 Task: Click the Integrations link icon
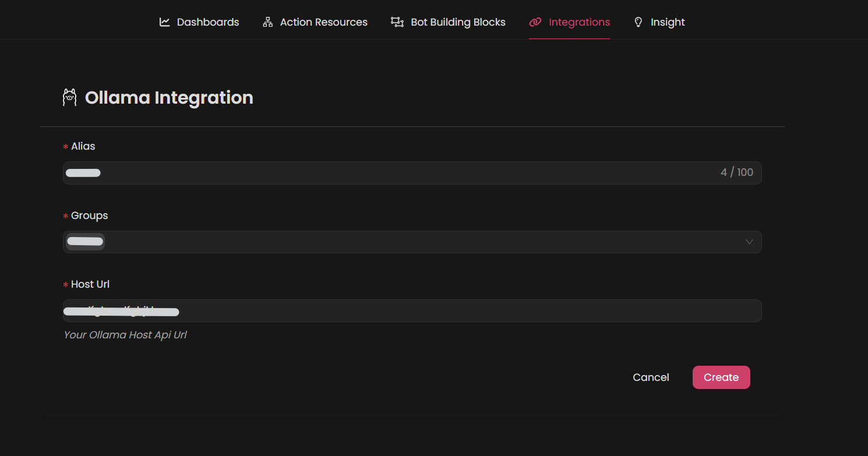point(535,22)
